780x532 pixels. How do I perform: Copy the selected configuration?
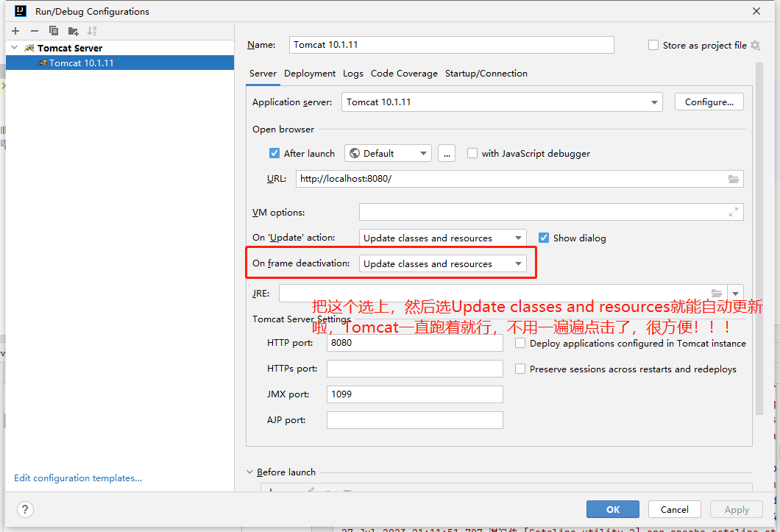tap(54, 31)
